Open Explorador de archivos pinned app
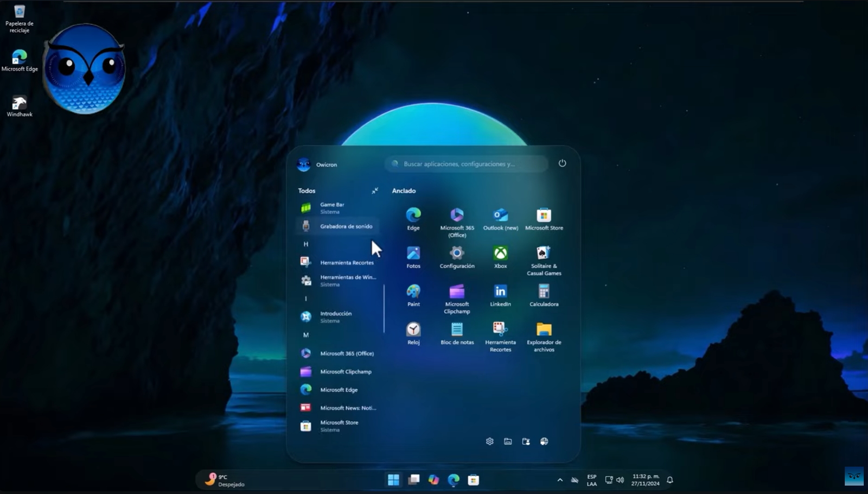The image size is (868, 494). click(x=544, y=337)
